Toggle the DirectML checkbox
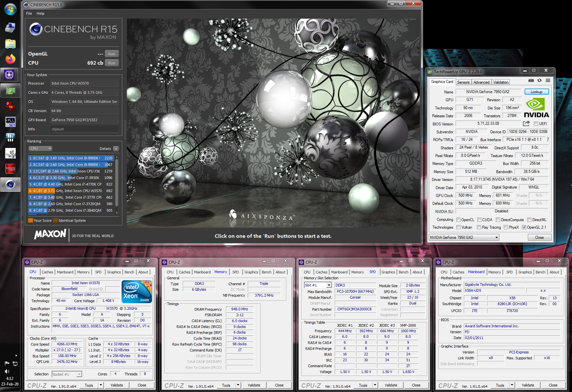Screen dimensions: 572x392 point(529,220)
